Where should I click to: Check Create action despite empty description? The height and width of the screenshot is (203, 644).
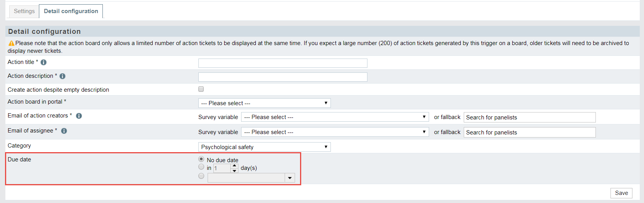pyautogui.click(x=201, y=89)
